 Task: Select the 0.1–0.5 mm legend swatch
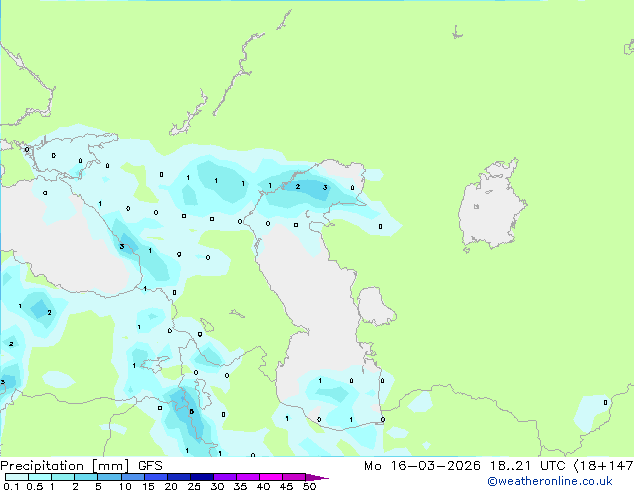pos(17,477)
